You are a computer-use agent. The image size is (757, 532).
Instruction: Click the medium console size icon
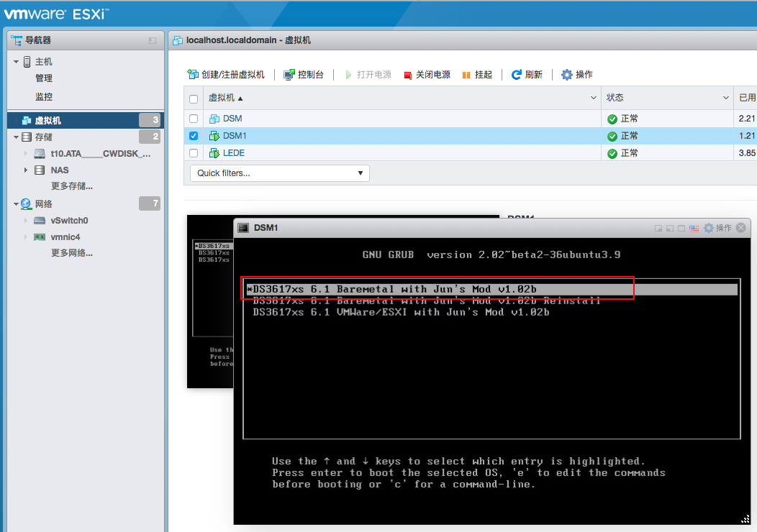670,229
